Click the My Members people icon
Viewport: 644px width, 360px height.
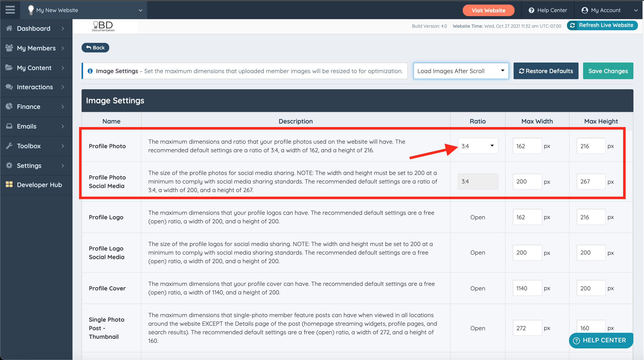click(x=9, y=48)
